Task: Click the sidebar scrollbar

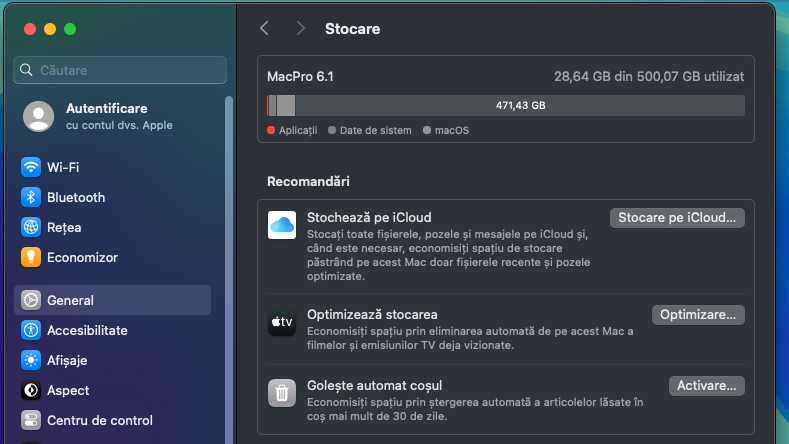Action: coord(229,269)
